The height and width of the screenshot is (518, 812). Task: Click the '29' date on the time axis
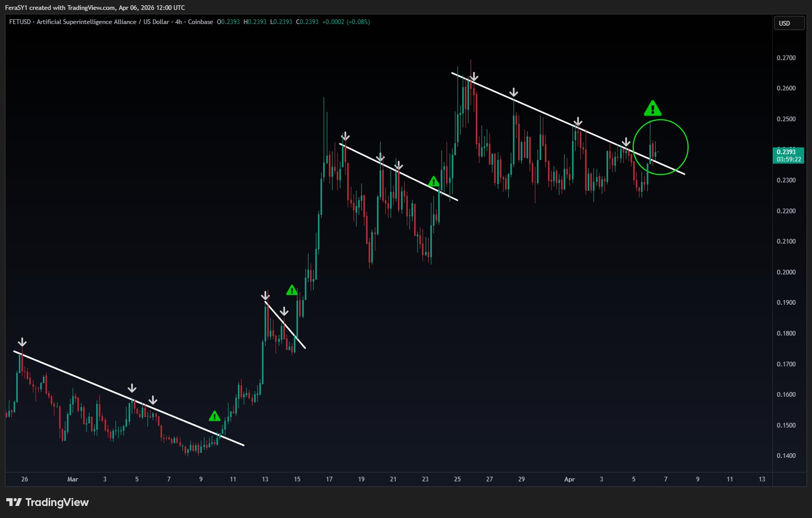(521, 479)
